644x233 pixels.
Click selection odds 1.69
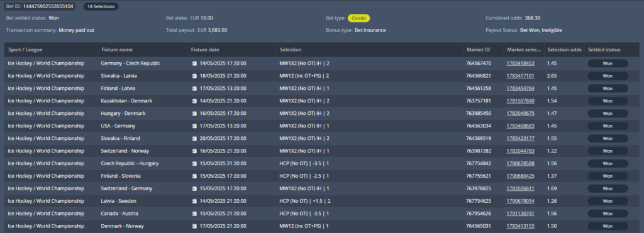point(552,188)
